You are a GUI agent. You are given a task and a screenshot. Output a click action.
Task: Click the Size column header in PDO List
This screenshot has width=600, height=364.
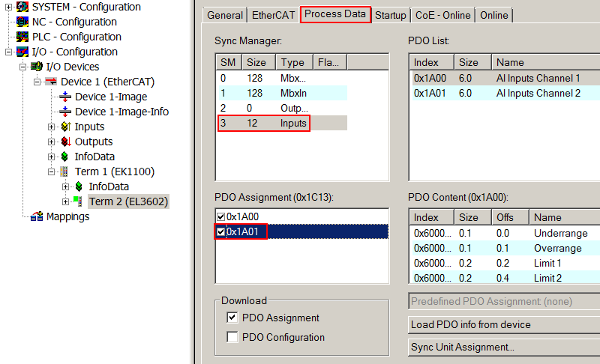(x=472, y=62)
